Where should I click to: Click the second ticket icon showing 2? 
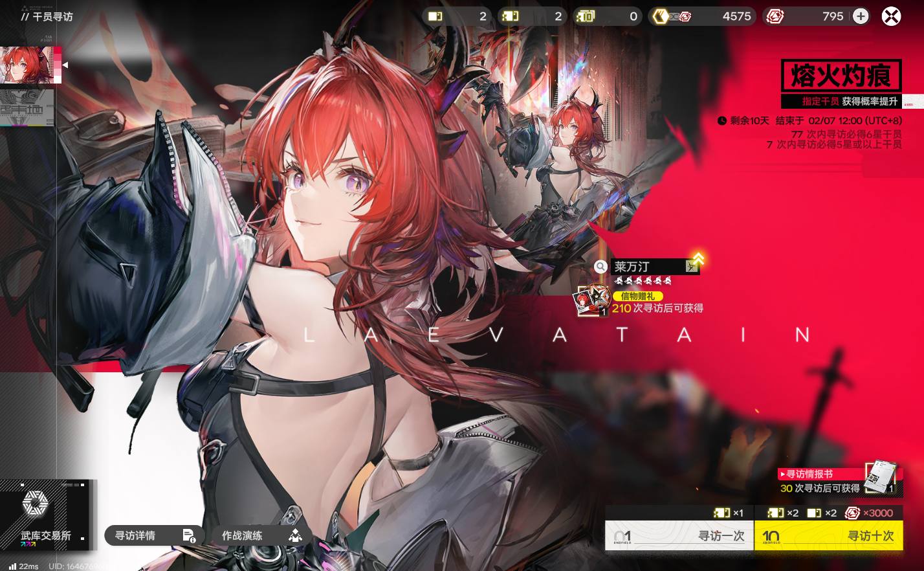(511, 16)
